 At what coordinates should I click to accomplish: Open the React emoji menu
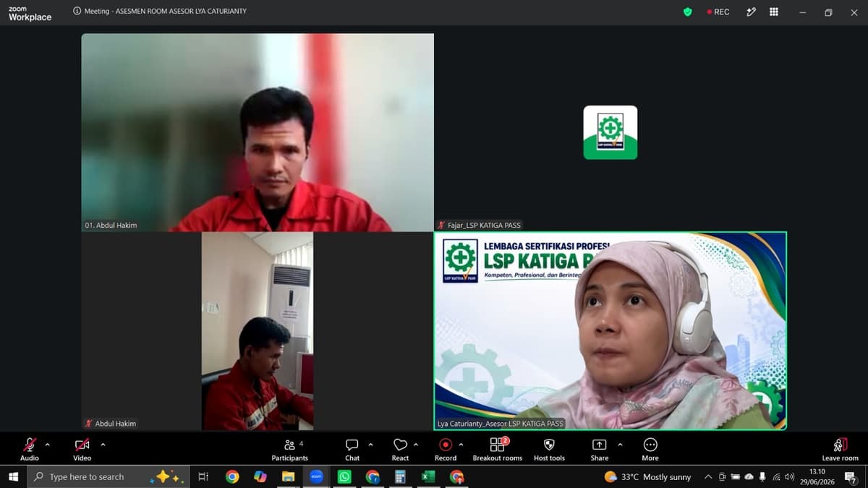400,449
